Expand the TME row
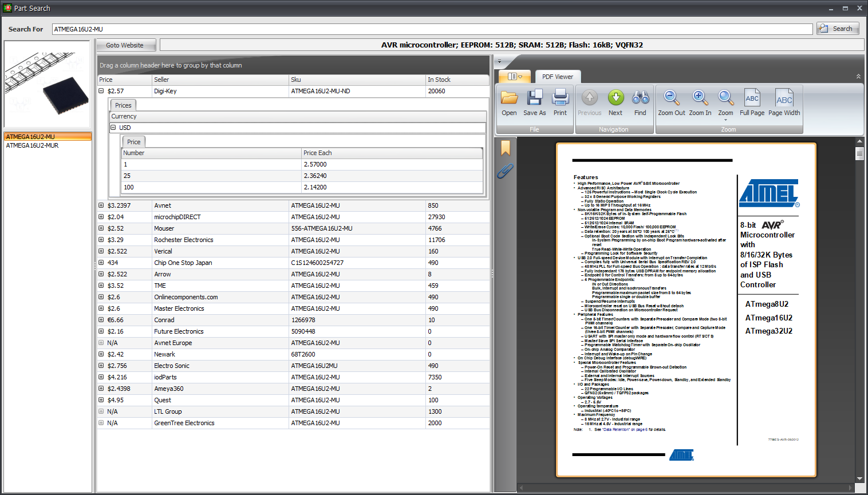 click(x=101, y=286)
